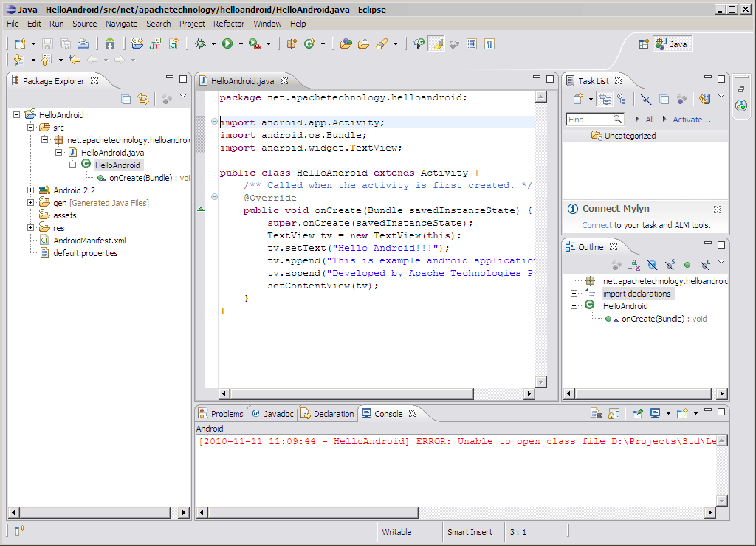Click the External Tools run icon
The height and width of the screenshot is (546, 756).
tap(255, 44)
